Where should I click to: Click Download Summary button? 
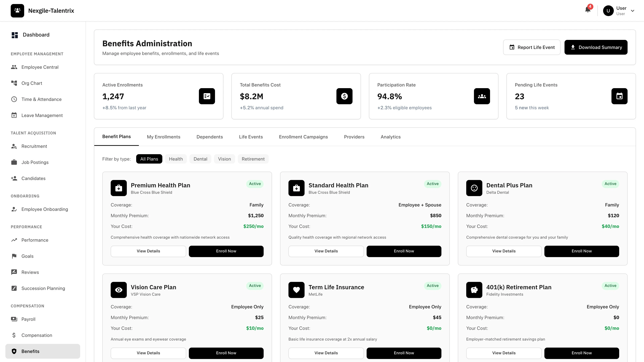[x=596, y=47]
